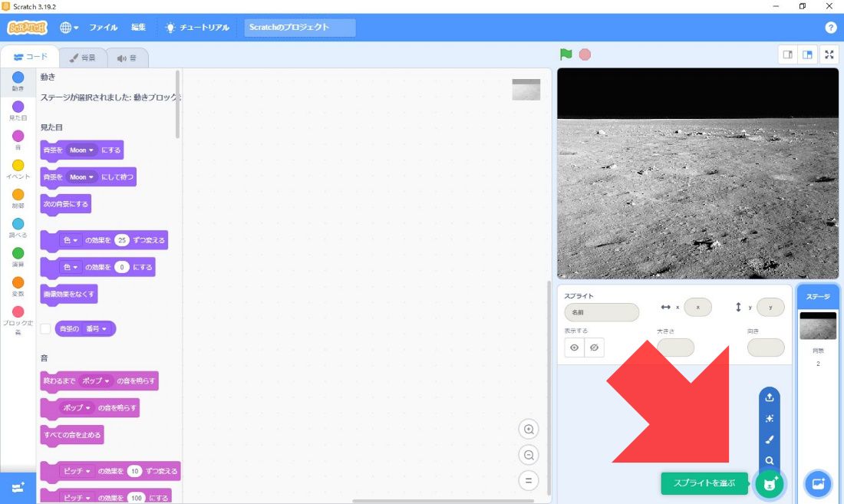Screen dimensions: 844x504
Task: Pick a surprise random sprite
Action: pos(769,419)
